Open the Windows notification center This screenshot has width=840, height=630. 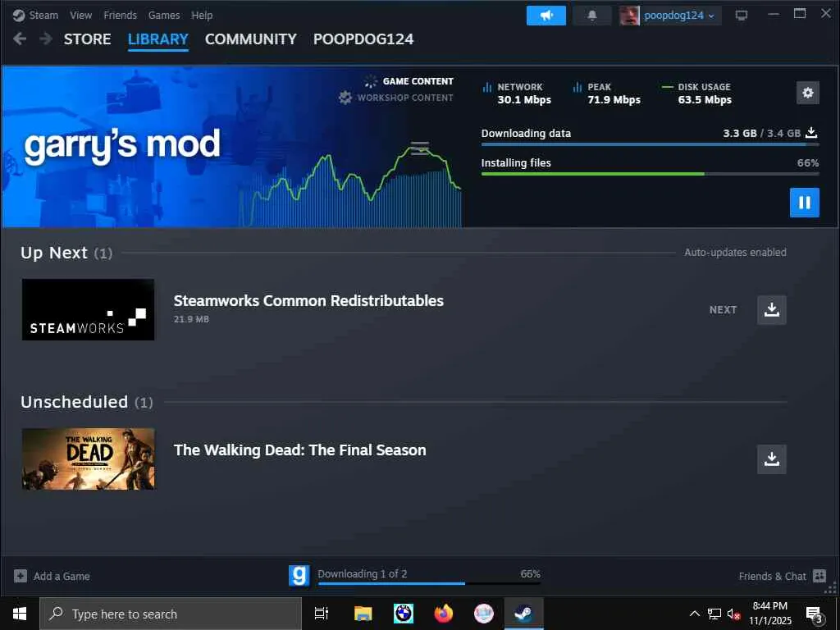(x=815, y=614)
